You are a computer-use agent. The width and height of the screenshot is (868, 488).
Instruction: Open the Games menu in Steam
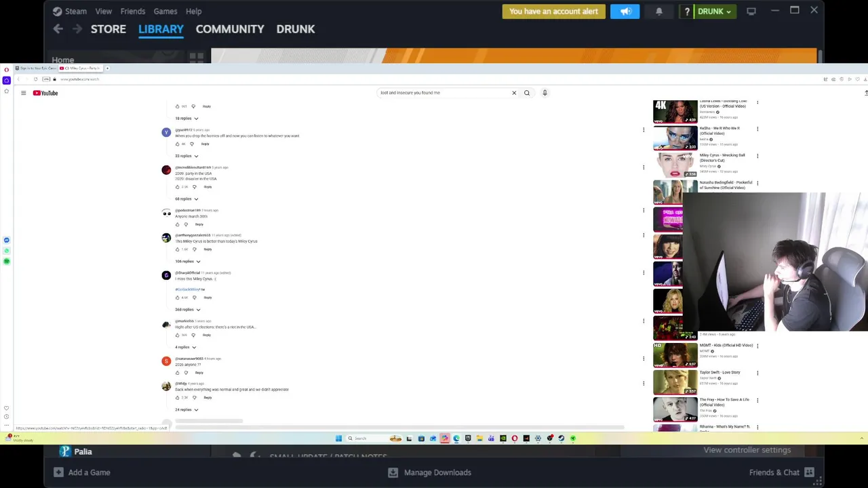[165, 11]
